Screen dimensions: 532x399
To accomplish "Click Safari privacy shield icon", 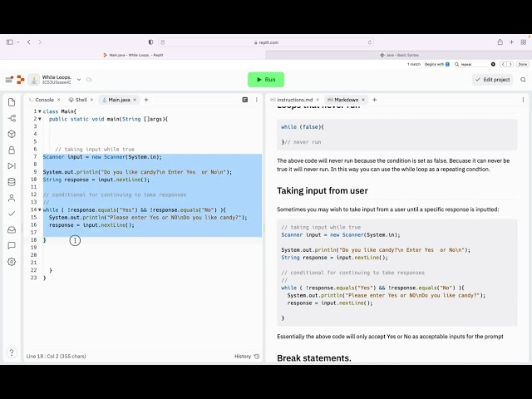I will [x=150, y=42].
